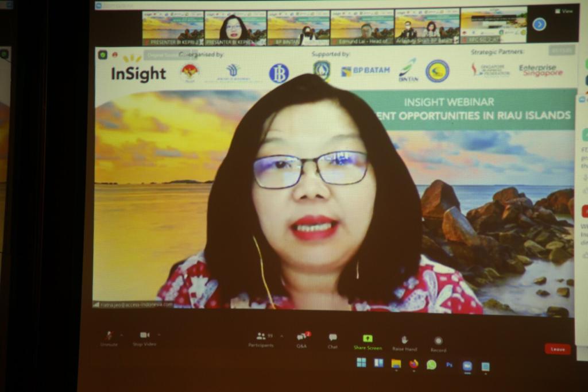Click the Raise Hand icon
The image size is (588, 392).
pos(404,340)
